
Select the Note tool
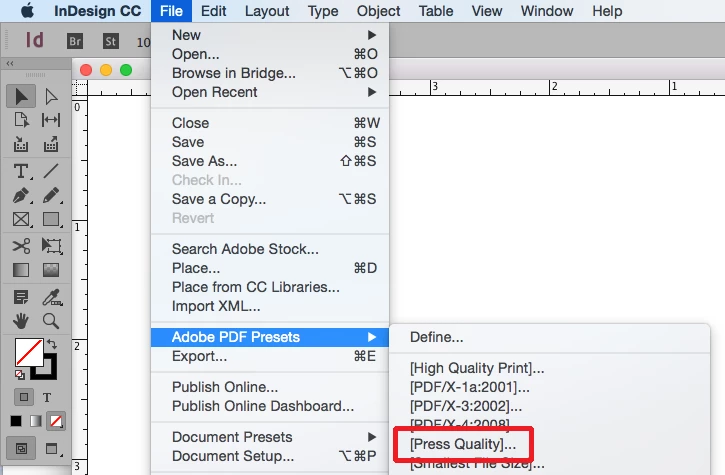tap(21, 297)
